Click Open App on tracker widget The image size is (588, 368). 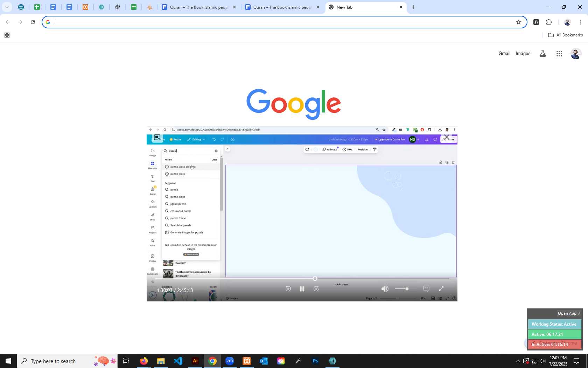click(569, 313)
